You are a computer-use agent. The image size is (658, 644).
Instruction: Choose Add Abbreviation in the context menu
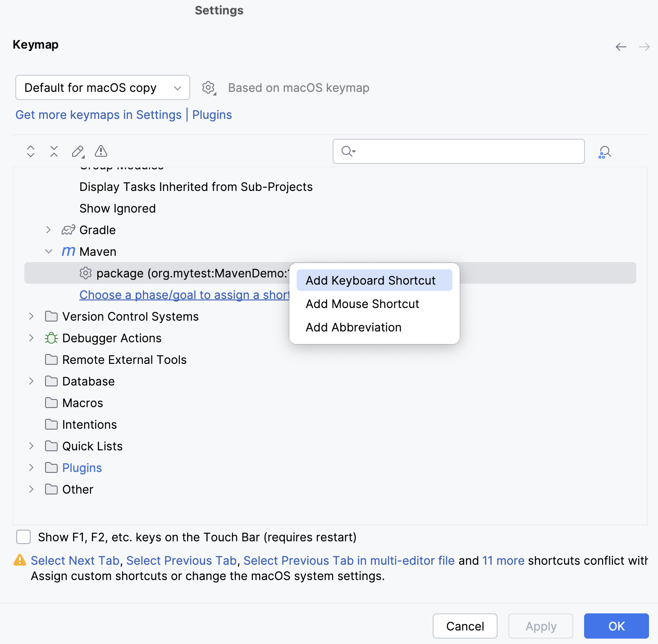point(353,327)
